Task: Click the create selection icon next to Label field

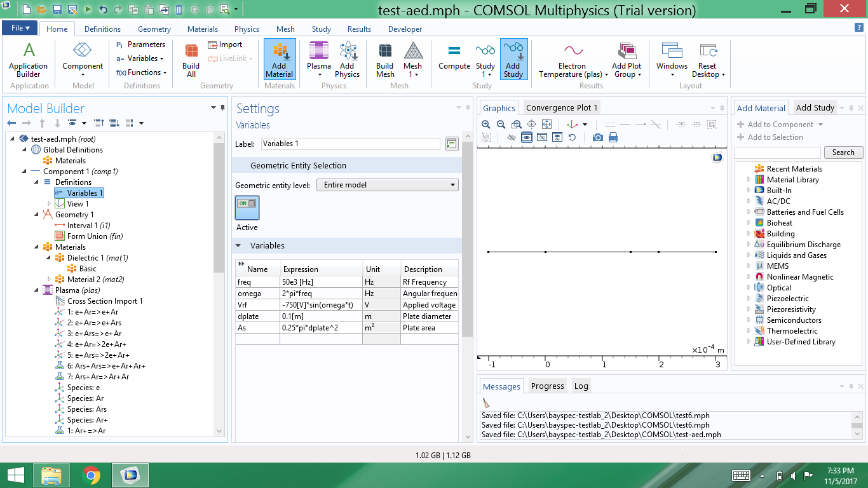Action: [452, 144]
